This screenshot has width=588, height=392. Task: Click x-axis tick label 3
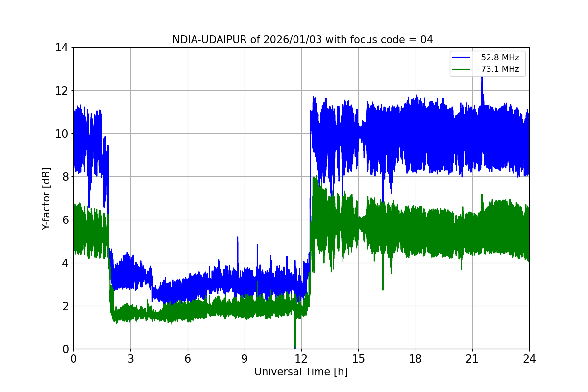pyautogui.click(x=130, y=359)
